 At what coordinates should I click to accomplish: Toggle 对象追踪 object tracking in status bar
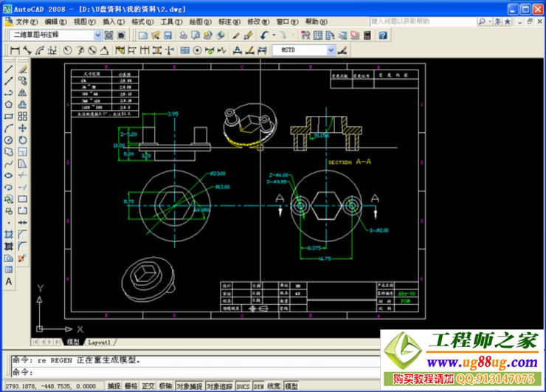pos(220,386)
